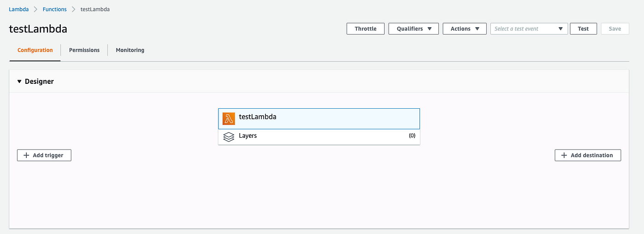Open the Qualifiers dropdown
Screen dimensions: 644x234
(x=414, y=29)
